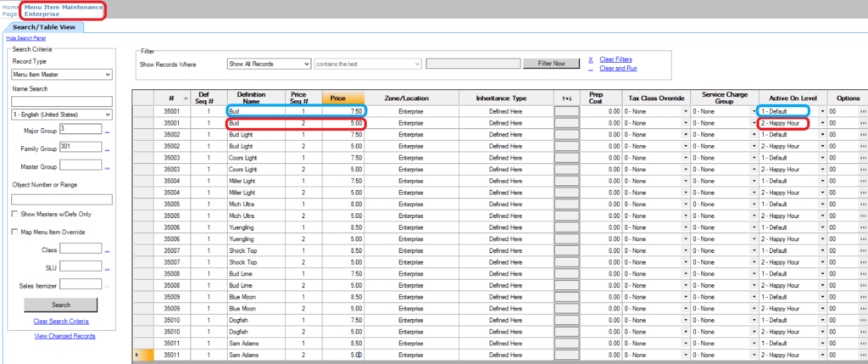Open the Major Group lookup ellipsis

(x=108, y=132)
